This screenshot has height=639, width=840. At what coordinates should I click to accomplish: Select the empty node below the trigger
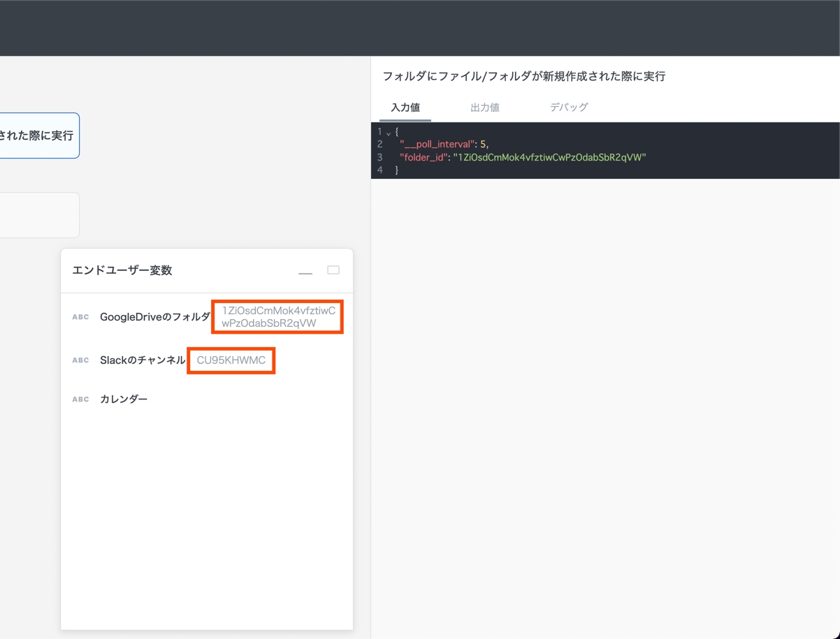(38, 215)
